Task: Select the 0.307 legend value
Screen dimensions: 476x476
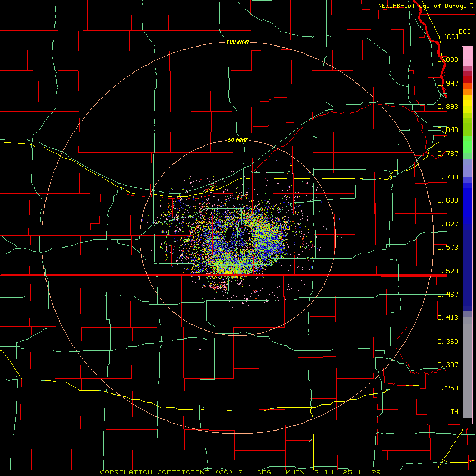Action: [x=448, y=365]
